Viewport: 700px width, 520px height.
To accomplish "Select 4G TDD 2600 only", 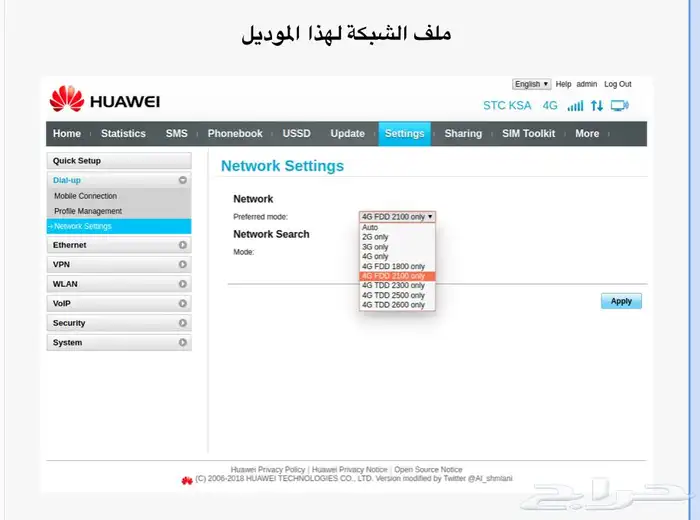I will 397,305.
